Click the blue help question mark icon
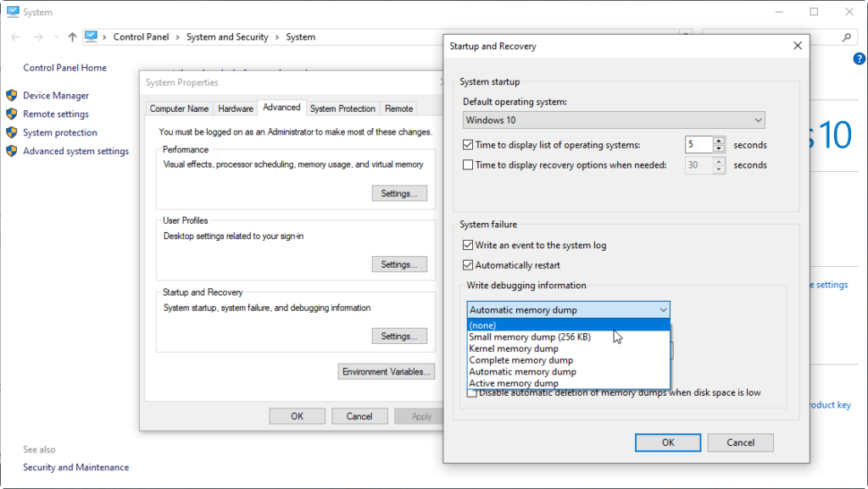 click(859, 58)
